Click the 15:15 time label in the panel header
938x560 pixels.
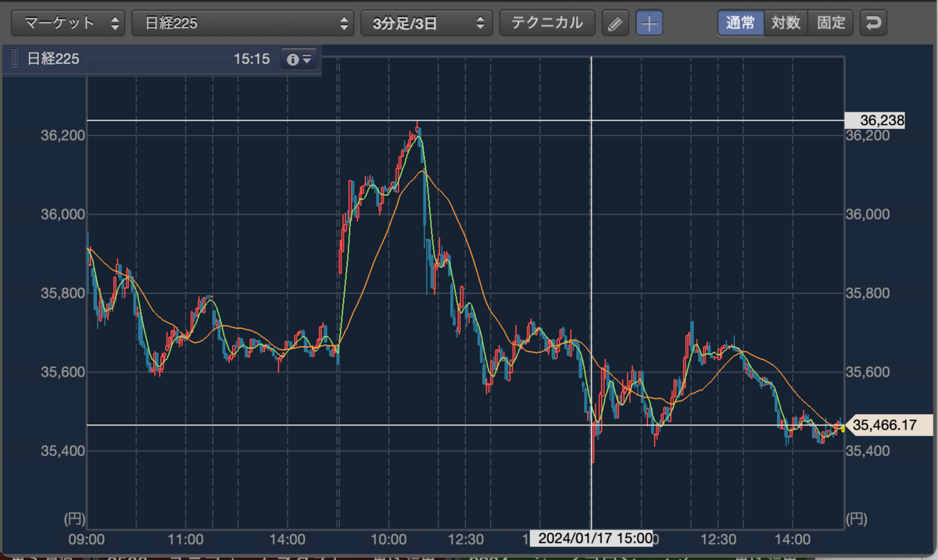click(x=251, y=59)
